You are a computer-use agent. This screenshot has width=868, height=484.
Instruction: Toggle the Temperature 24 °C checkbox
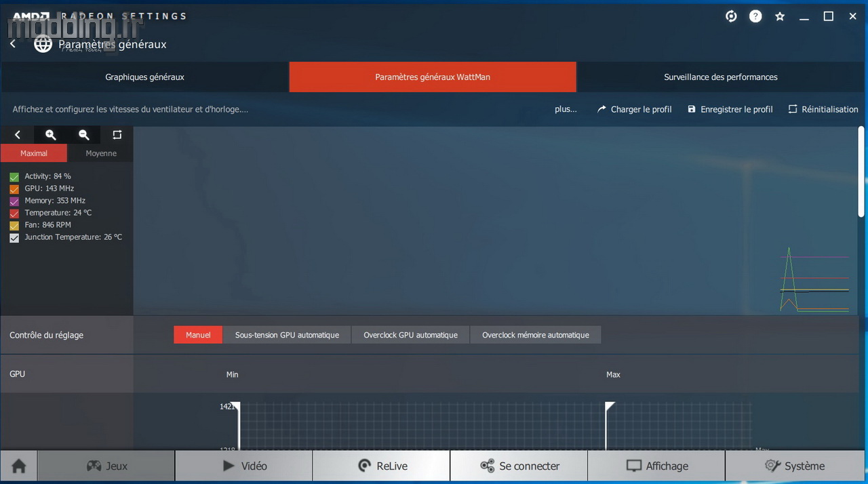click(x=14, y=213)
